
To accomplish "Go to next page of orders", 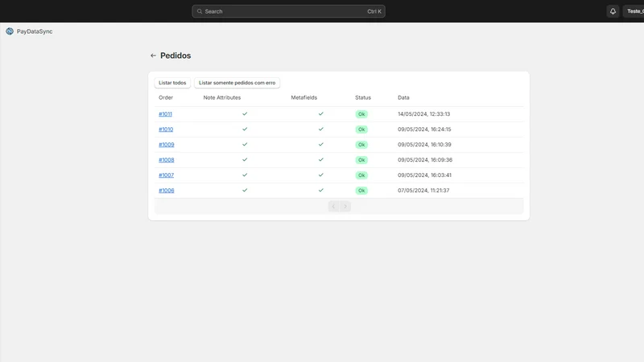I will click(345, 206).
